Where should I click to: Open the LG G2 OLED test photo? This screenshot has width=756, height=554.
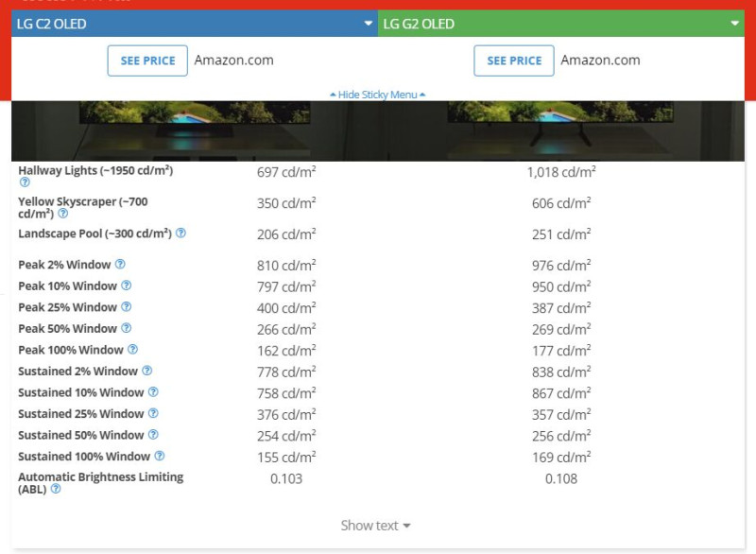click(561, 130)
